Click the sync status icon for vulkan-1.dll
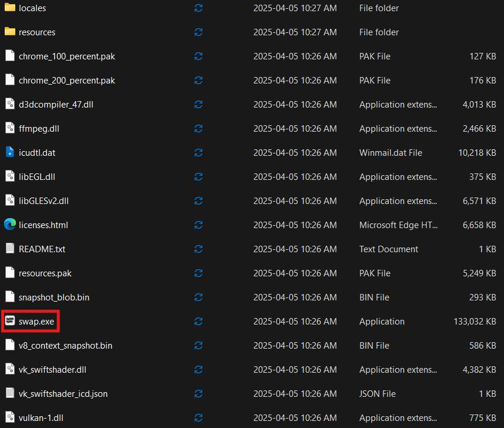Image resolution: width=504 pixels, height=428 pixels. pos(198,418)
